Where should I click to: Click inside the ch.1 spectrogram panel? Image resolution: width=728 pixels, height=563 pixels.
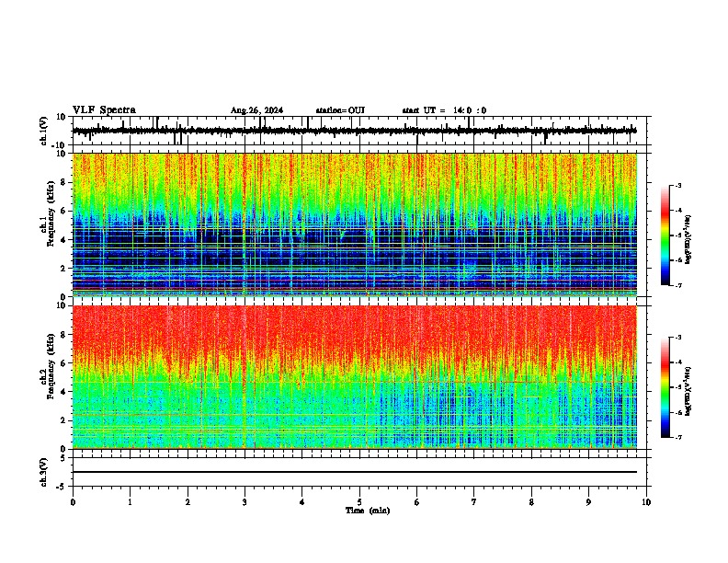pyautogui.click(x=355, y=224)
